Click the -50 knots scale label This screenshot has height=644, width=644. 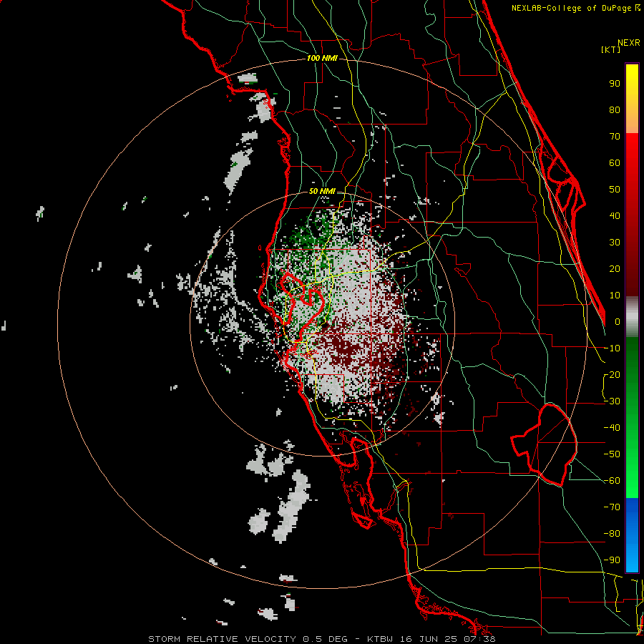pos(612,454)
